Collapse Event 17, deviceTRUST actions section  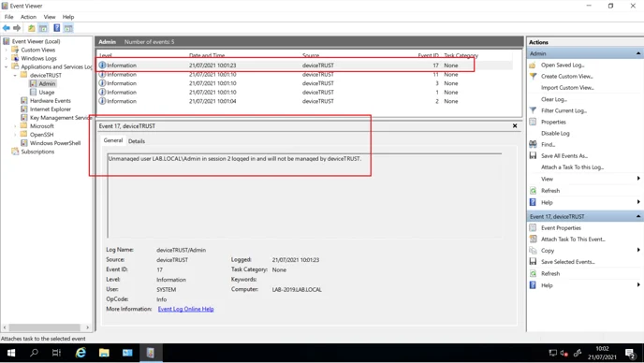coord(637,216)
